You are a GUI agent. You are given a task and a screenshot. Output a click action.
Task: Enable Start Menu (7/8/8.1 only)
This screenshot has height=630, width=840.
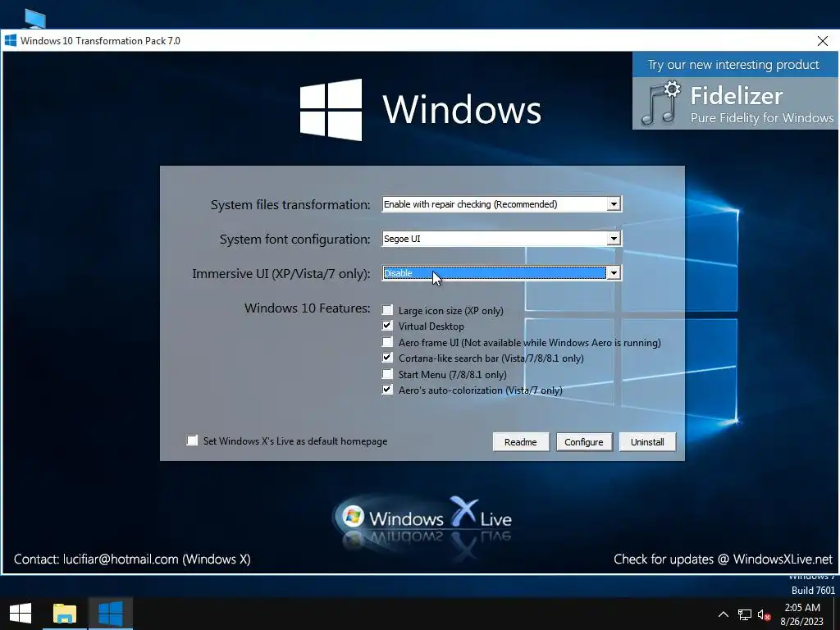pyautogui.click(x=387, y=374)
